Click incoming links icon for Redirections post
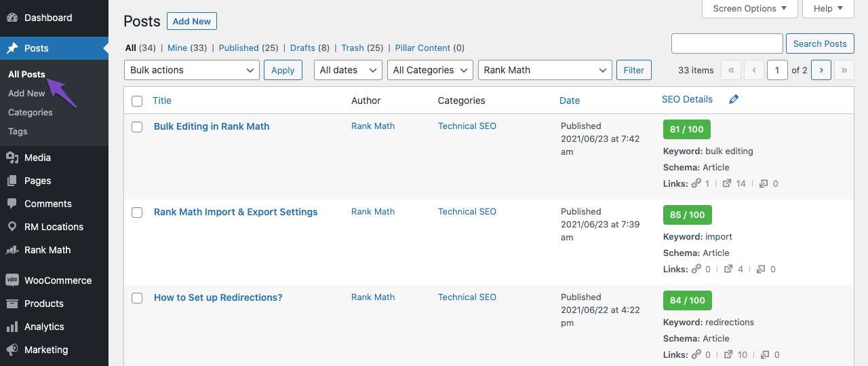 pos(765,354)
